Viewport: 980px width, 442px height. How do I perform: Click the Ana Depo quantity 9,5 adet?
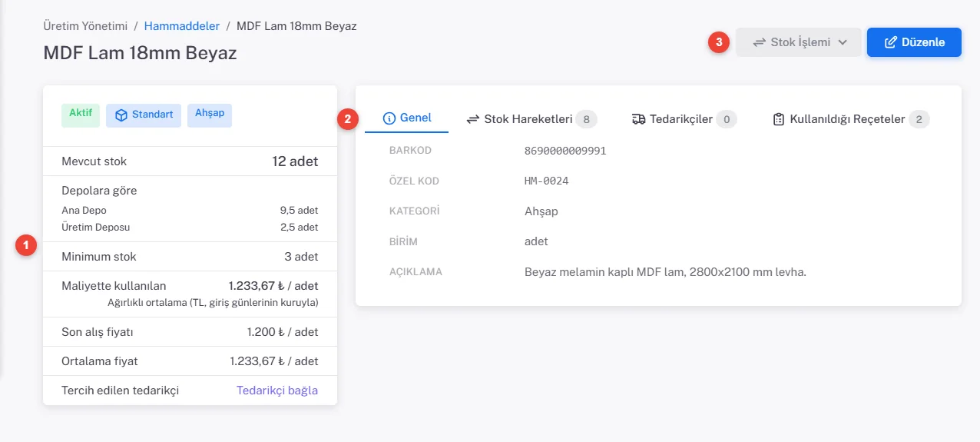pyautogui.click(x=299, y=210)
